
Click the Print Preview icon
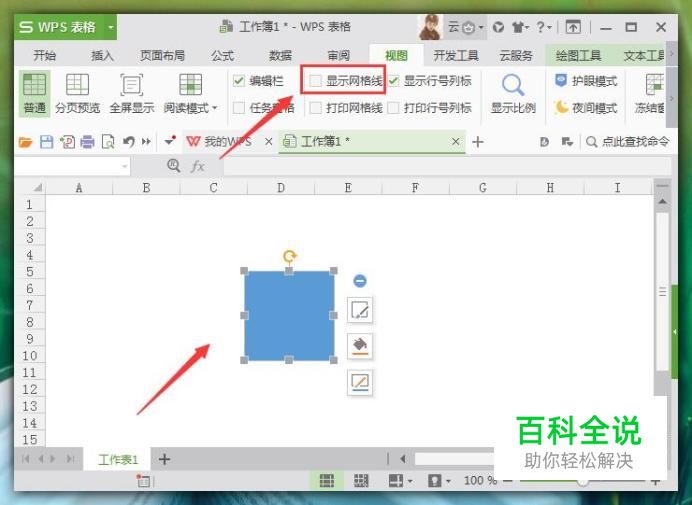tap(108, 142)
